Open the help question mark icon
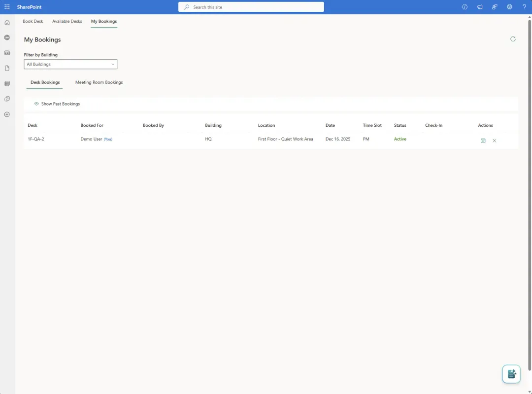This screenshot has width=532, height=394. [524, 6]
